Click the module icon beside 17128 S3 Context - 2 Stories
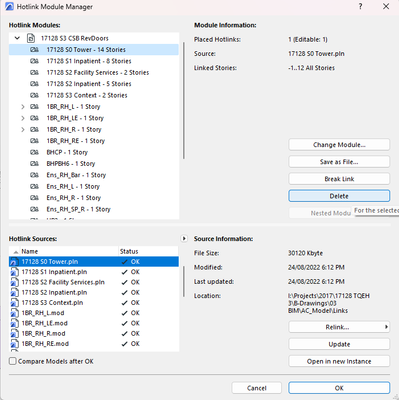The image size is (399, 400). (x=34, y=95)
